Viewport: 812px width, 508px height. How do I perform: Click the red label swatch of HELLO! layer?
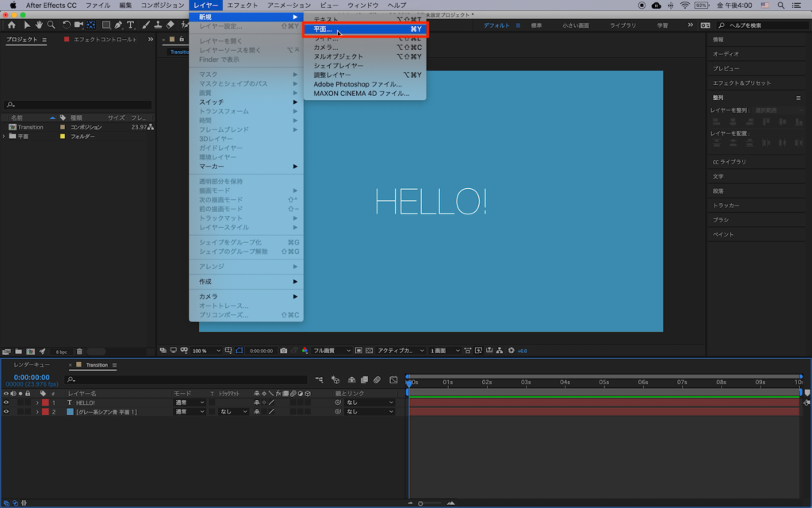45,402
